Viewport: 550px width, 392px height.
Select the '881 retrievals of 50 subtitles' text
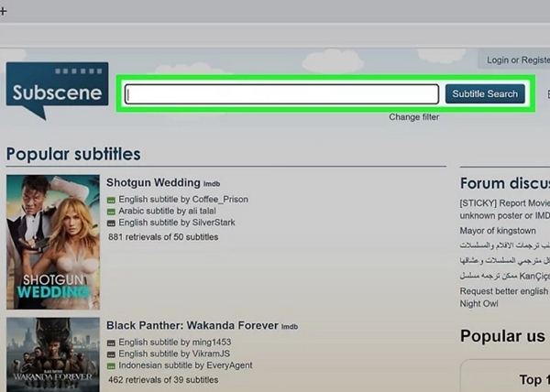163,237
